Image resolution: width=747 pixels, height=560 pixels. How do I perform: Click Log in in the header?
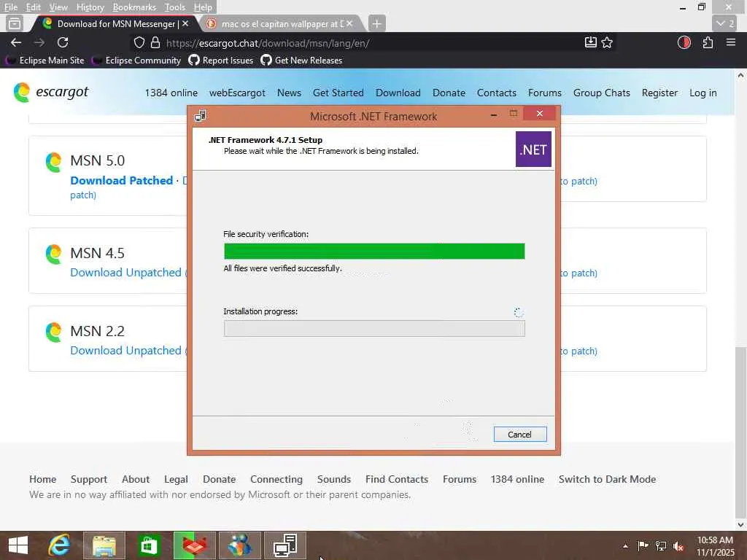pos(703,93)
